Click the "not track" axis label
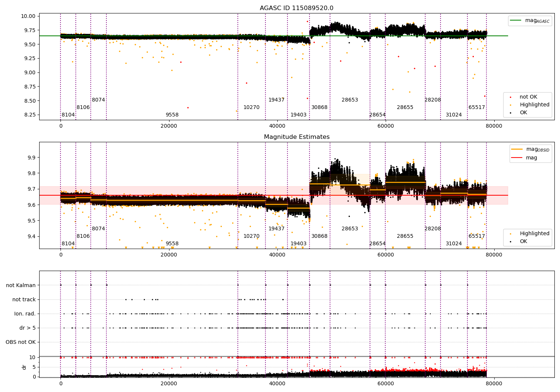The width and height of the screenshot is (560, 392). click(24, 300)
